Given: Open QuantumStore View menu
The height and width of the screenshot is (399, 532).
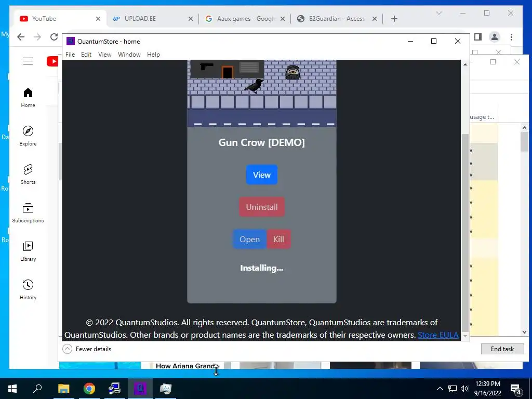Looking at the screenshot, I should pos(104,55).
